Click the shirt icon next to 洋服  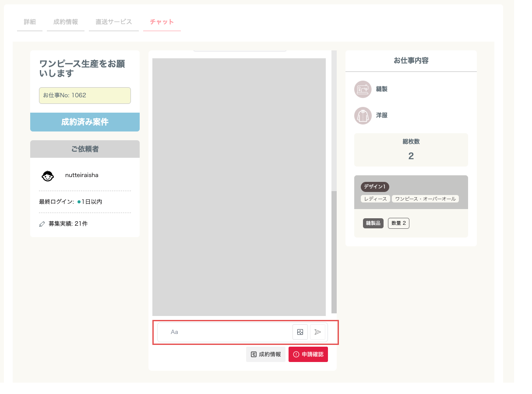[363, 116]
